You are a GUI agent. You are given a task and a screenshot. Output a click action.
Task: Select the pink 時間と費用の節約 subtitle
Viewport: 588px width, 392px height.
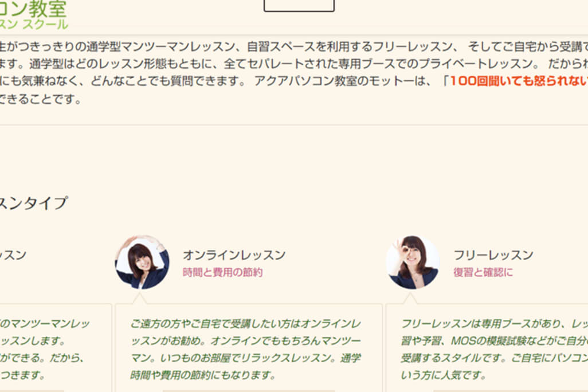pyautogui.click(x=222, y=272)
